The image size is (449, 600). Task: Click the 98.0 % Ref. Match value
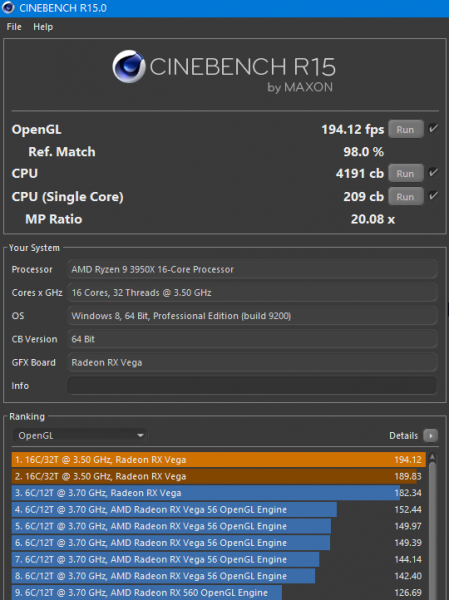363,152
